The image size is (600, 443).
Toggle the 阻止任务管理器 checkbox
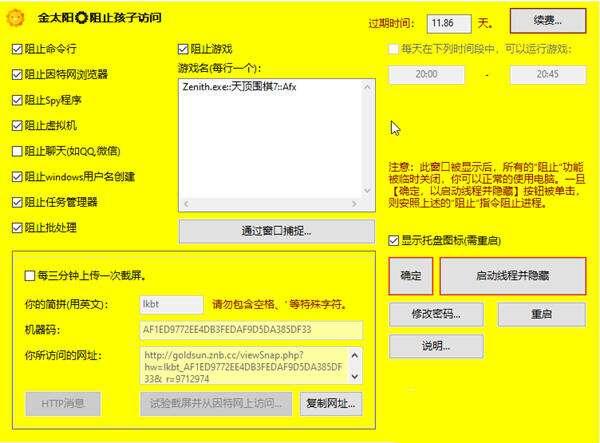click(17, 202)
